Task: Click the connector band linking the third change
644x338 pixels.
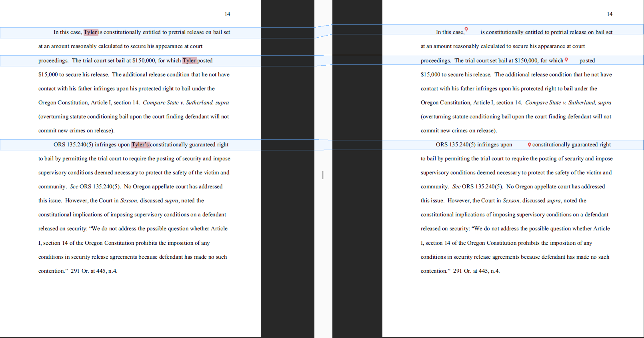Action: pos(323,145)
